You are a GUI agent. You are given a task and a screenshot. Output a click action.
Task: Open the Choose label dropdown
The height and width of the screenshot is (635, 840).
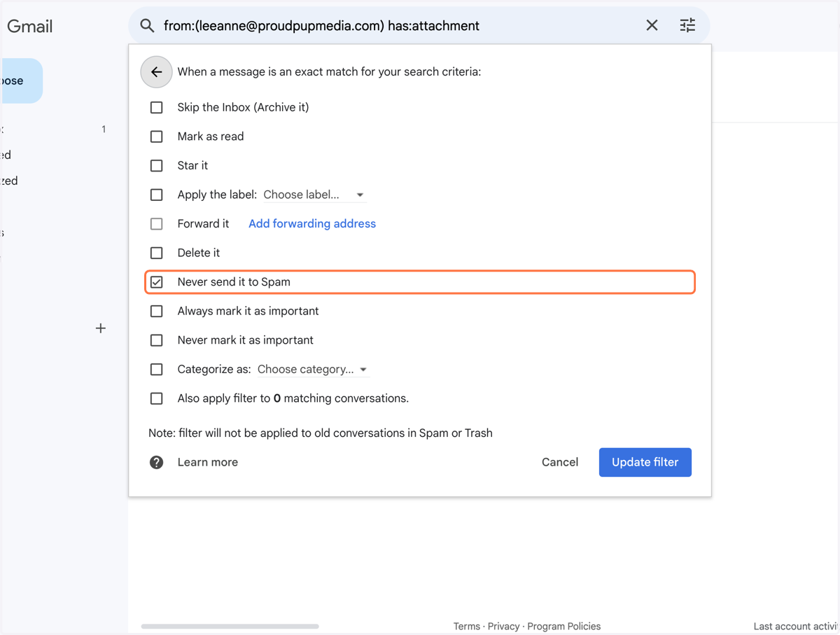pyautogui.click(x=314, y=195)
